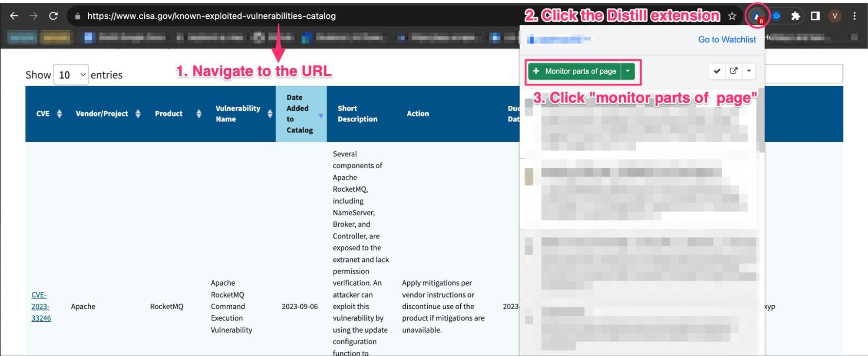Open the CVE-2023-33246 link
The height and width of the screenshot is (356, 868).
[x=41, y=307]
